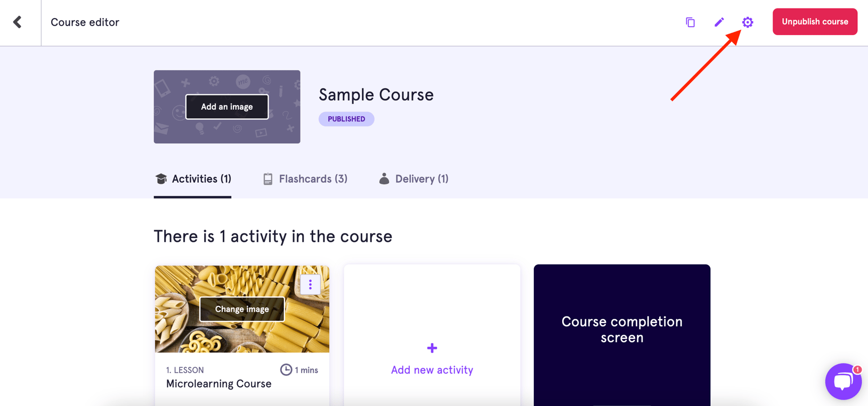Screen dimensions: 868x406
Task: Open course settings gear icon
Action: coord(748,22)
